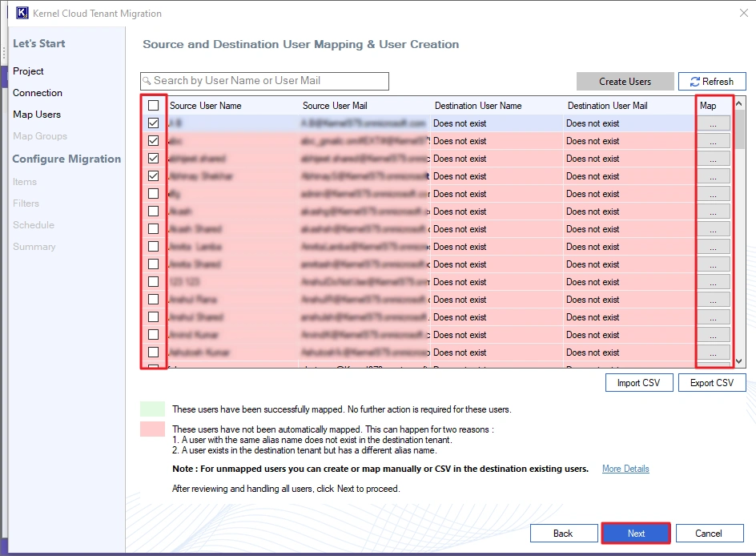756x556 pixels.
Task: Click the Create Users button
Action: click(x=625, y=81)
